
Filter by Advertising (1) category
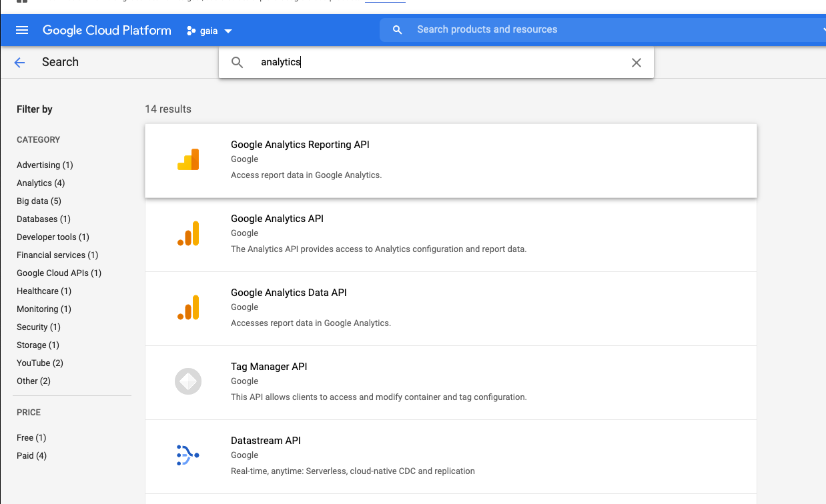pos(45,165)
